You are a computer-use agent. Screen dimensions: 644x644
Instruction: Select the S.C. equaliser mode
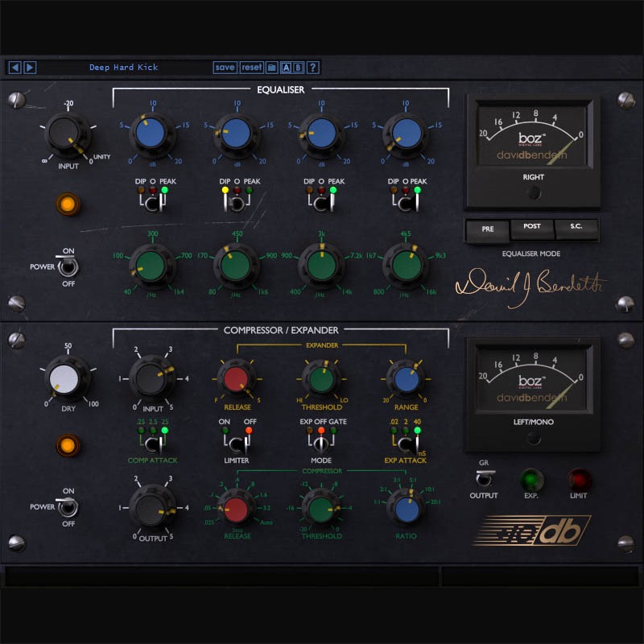pos(576,228)
